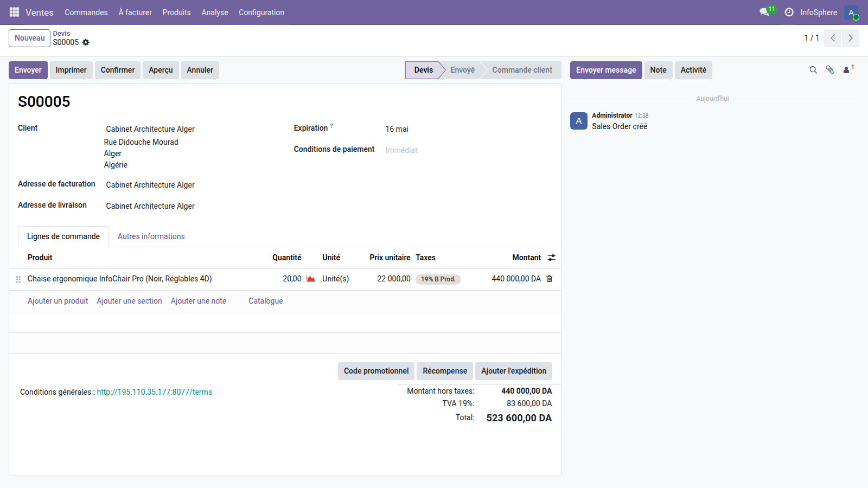The width and height of the screenshot is (868, 488).
Task: Click the activities clock icon in navbar
Action: [789, 12]
